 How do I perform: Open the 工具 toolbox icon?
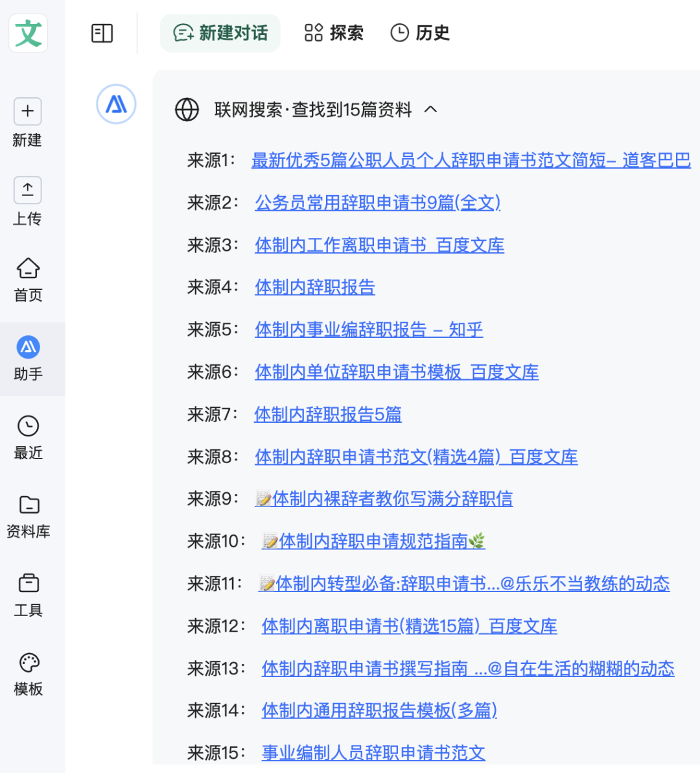pyautogui.click(x=29, y=583)
